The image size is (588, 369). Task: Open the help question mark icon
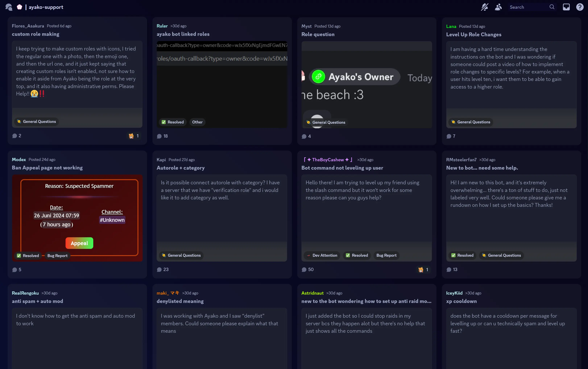tap(580, 7)
